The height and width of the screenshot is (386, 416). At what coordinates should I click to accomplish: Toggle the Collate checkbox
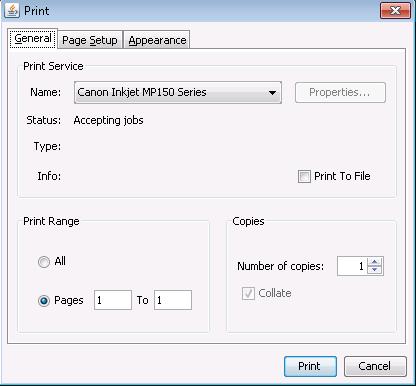click(248, 293)
